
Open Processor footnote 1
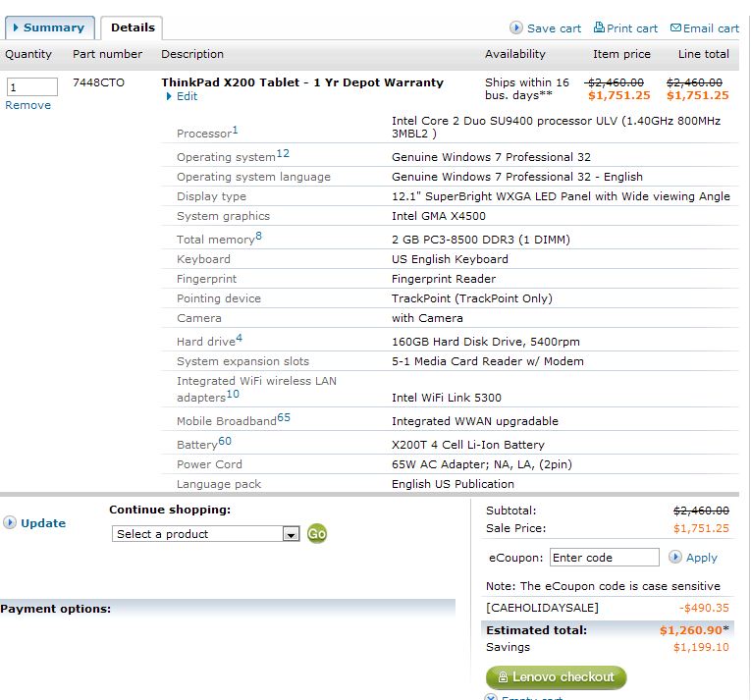(235, 130)
